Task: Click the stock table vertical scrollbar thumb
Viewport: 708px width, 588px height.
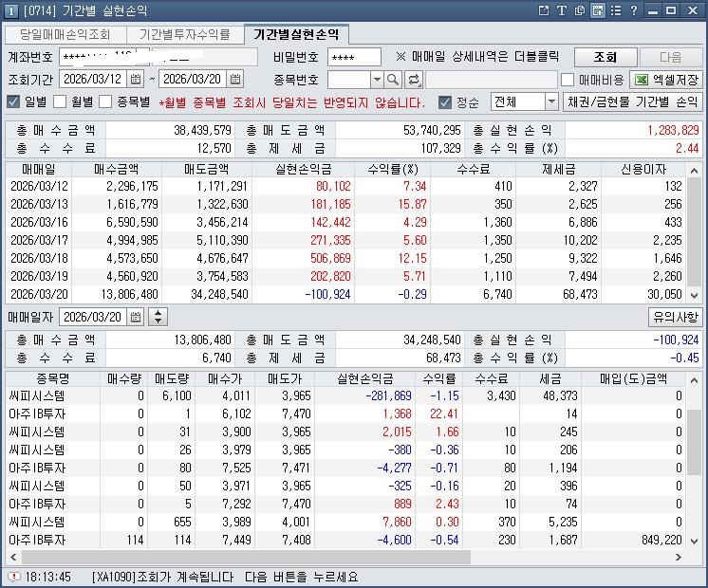Action: coord(694,442)
